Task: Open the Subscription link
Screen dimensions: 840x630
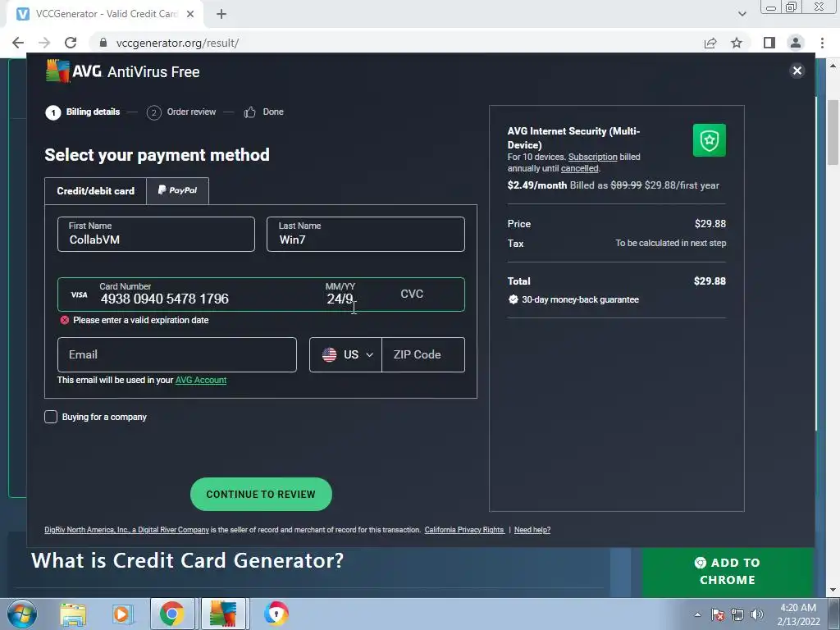Action: [x=592, y=157]
